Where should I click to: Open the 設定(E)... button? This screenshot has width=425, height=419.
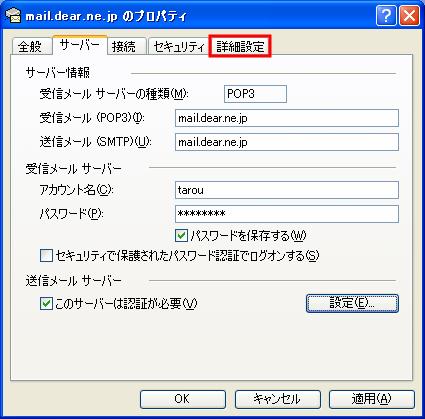(352, 303)
